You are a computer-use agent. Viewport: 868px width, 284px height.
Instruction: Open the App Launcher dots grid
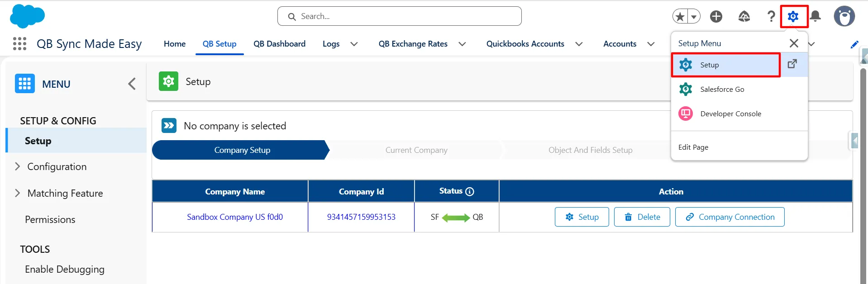[19, 43]
